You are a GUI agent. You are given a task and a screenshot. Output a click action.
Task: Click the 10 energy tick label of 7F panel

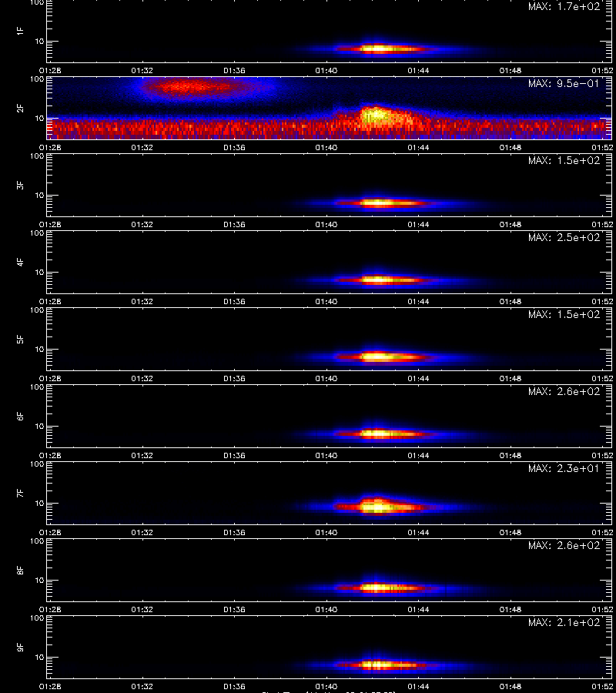40,504
